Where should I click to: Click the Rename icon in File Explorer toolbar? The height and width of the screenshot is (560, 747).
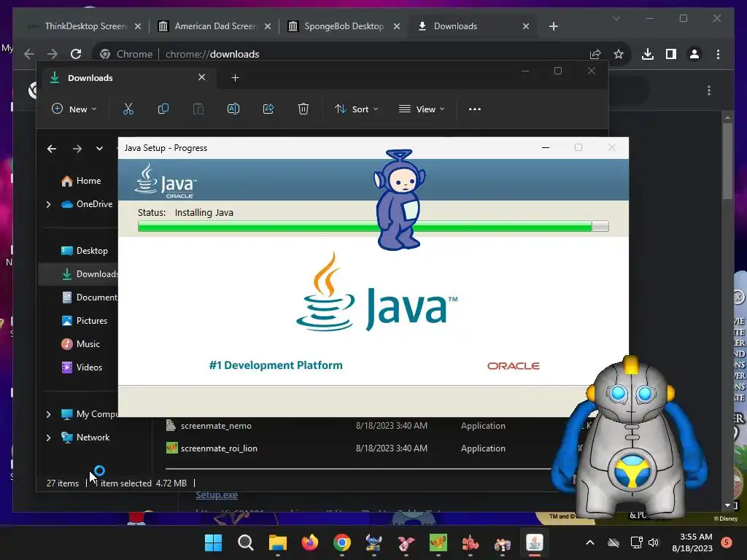click(233, 109)
